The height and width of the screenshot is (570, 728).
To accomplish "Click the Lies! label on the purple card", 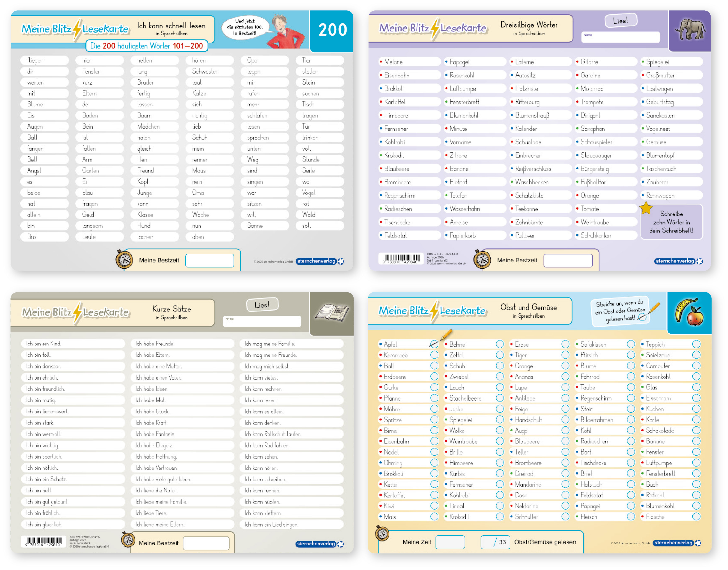I will pyautogui.click(x=621, y=21).
